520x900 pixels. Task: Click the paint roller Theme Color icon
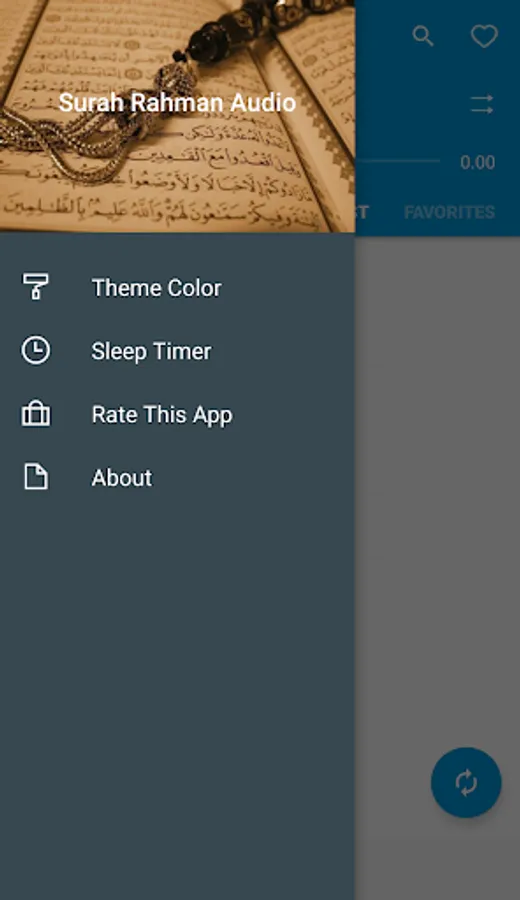coord(36,286)
